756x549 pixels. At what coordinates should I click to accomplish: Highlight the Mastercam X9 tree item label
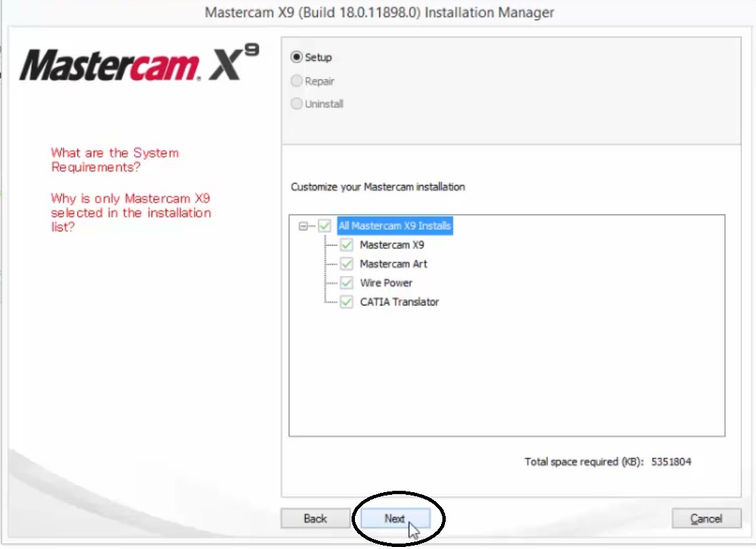tap(392, 245)
